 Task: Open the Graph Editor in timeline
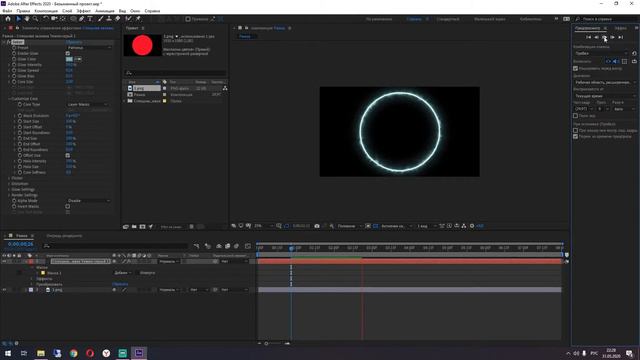[x=248, y=246]
